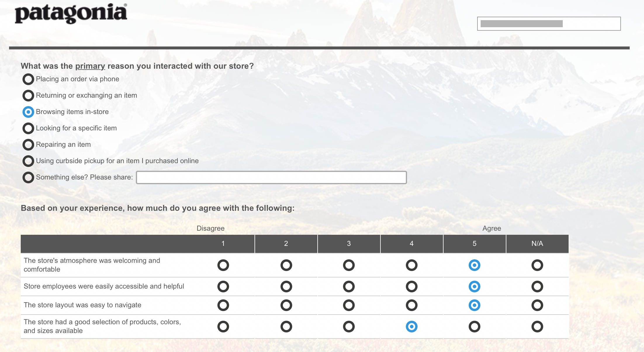Rate store layout navigation as 4
Screen dimensions: 644x352
coord(411,305)
